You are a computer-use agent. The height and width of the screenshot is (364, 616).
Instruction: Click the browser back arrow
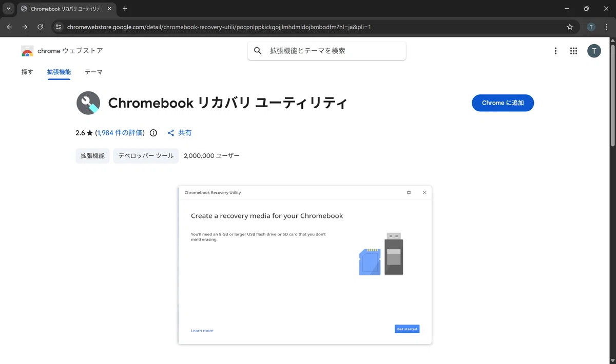click(x=9, y=27)
